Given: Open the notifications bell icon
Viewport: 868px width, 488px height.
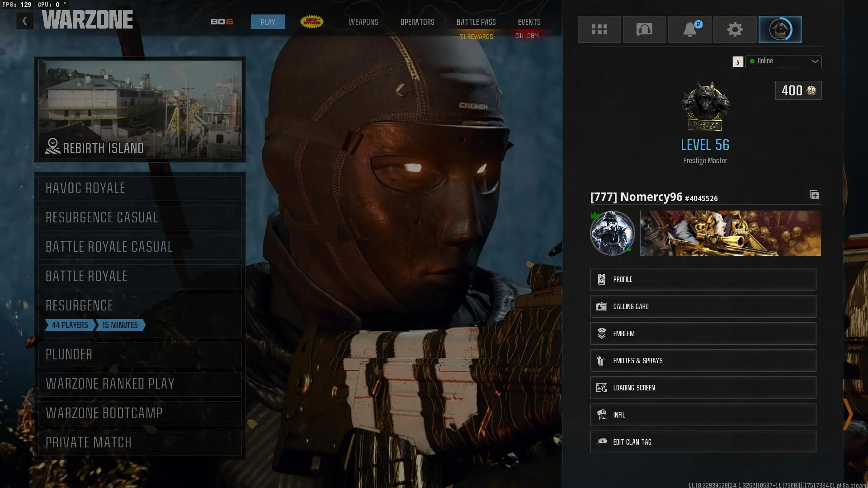Looking at the screenshot, I should [689, 29].
